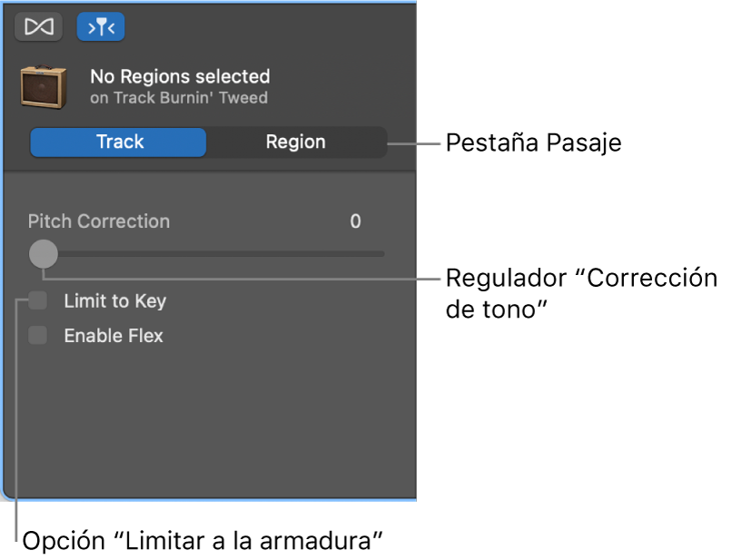732x560 pixels.
Task: Click the Limit to Key label text
Action: [114, 300]
